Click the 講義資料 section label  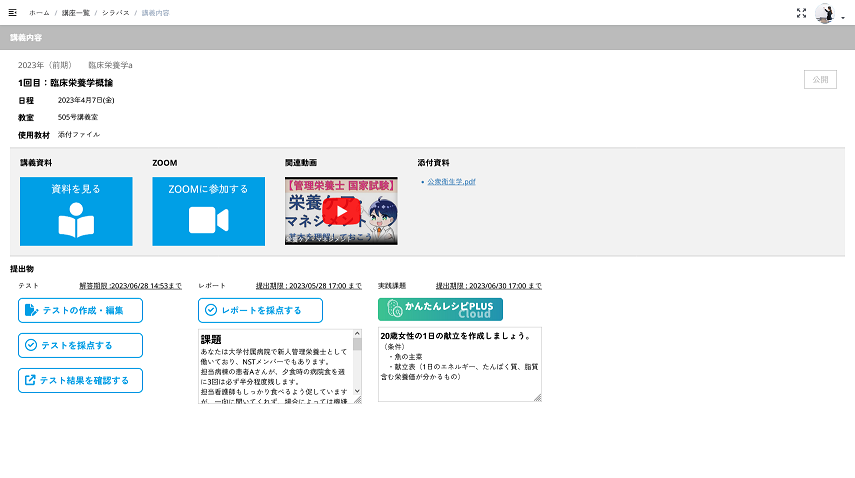pos(36,163)
